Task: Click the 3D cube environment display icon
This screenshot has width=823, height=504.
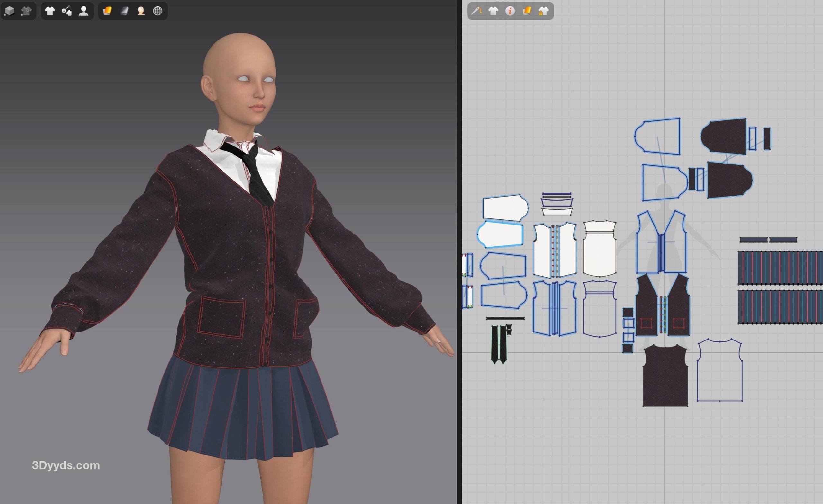Action: point(9,11)
